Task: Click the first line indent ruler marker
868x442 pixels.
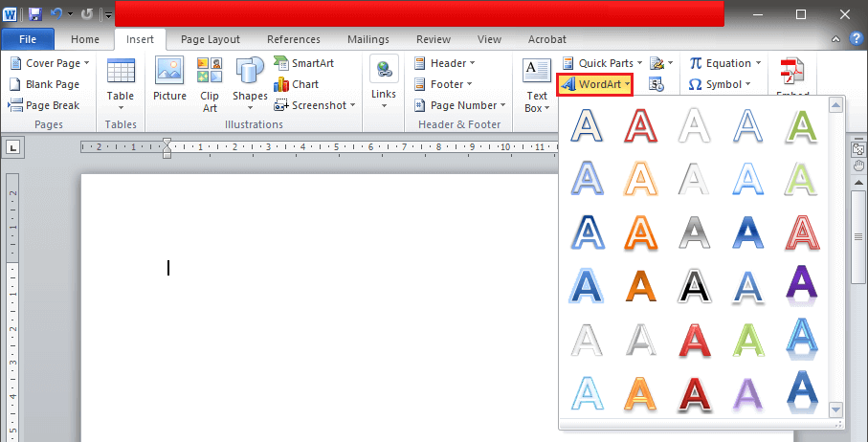Action: point(167,143)
